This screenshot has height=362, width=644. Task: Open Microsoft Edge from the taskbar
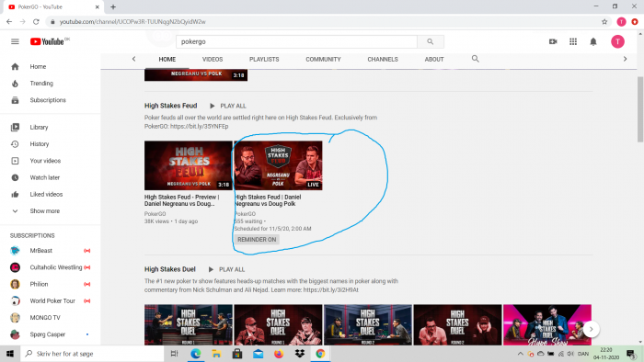point(195,354)
